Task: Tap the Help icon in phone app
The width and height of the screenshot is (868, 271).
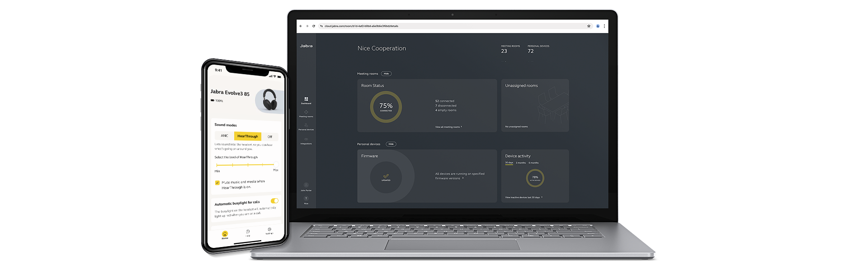Action: (248, 233)
